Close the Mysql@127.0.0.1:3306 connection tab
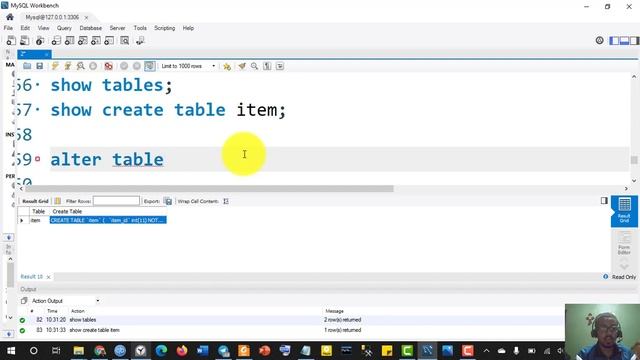This screenshot has width=640, height=360. 86,18
